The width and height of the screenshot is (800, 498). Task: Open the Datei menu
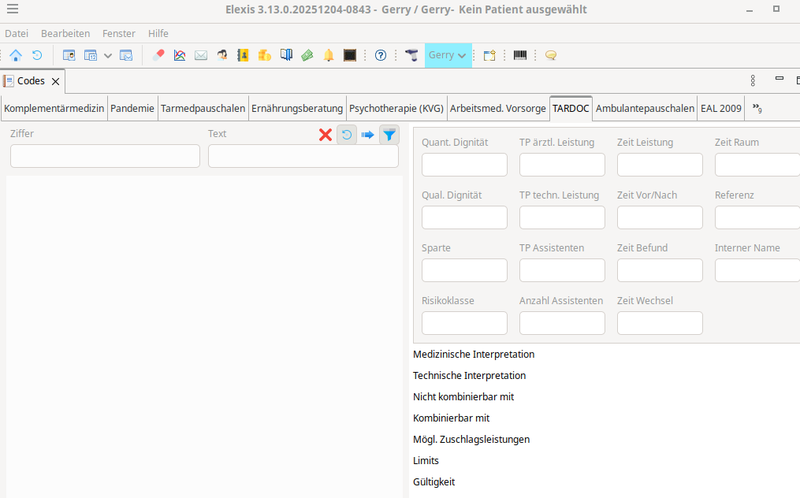(x=16, y=33)
